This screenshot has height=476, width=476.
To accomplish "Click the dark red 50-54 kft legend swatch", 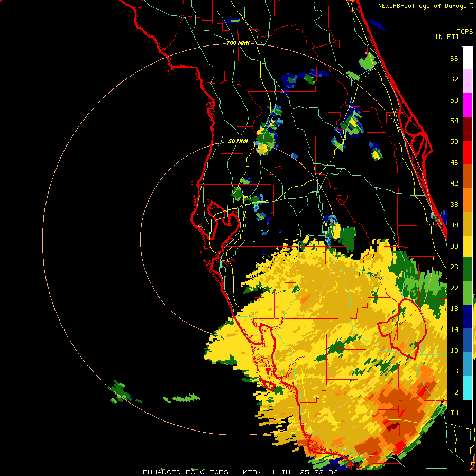I will [467, 129].
